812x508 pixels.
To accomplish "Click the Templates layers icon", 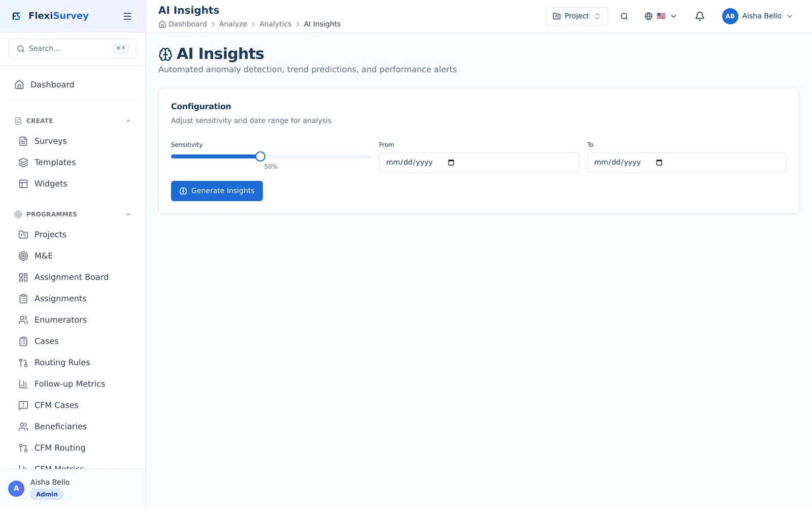I will tap(23, 163).
